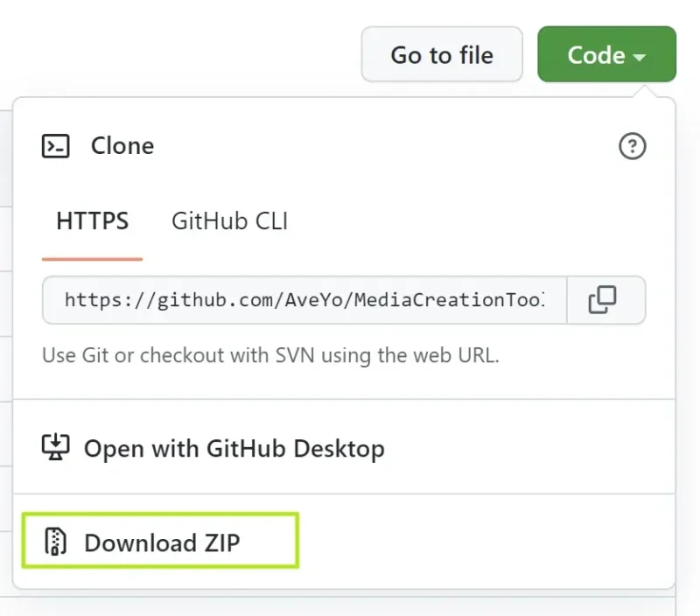This screenshot has height=616, width=700.
Task: Open the question mark help icon
Action: tap(632, 146)
